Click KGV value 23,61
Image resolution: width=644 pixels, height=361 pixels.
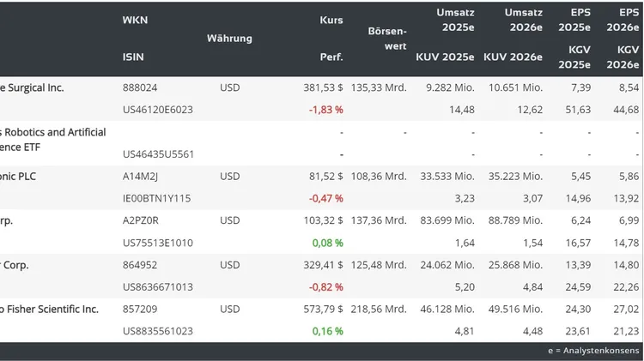point(578,332)
